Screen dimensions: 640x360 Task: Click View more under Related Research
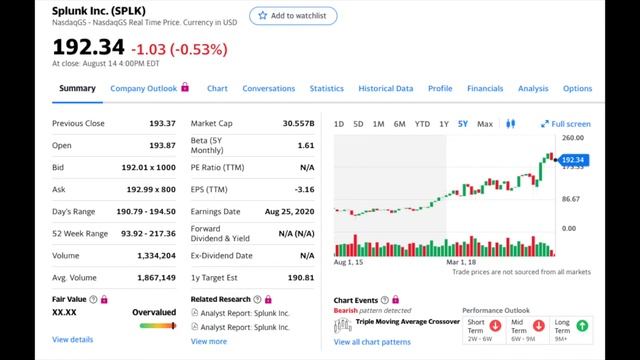(209, 341)
